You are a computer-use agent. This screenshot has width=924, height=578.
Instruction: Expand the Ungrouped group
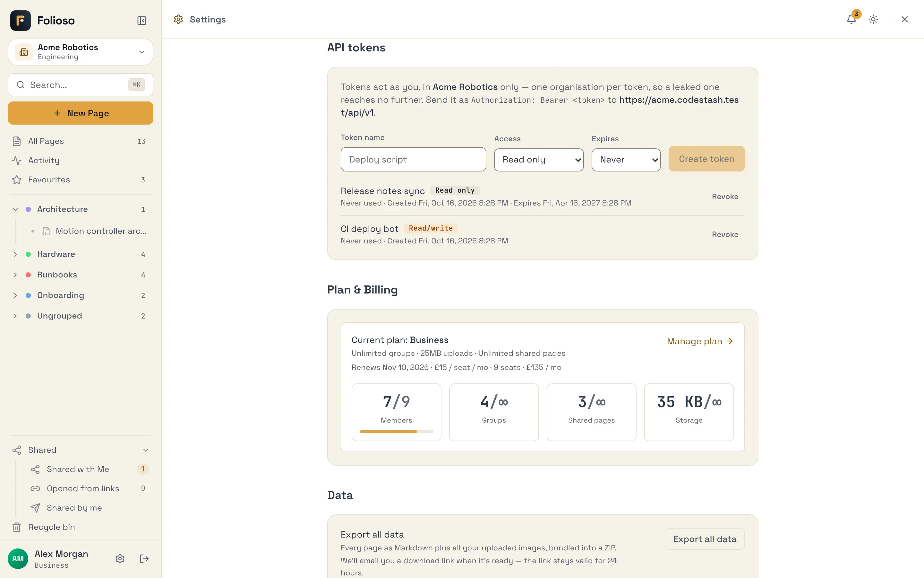[x=15, y=316]
